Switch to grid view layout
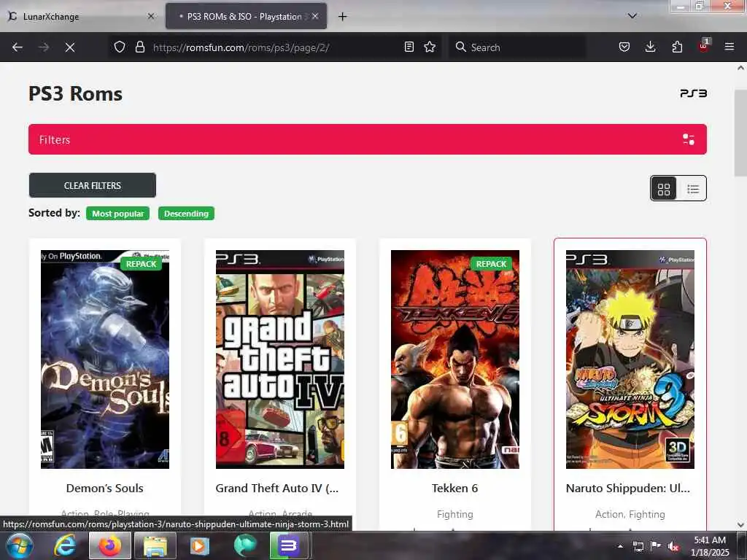 (x=664, y=189)
